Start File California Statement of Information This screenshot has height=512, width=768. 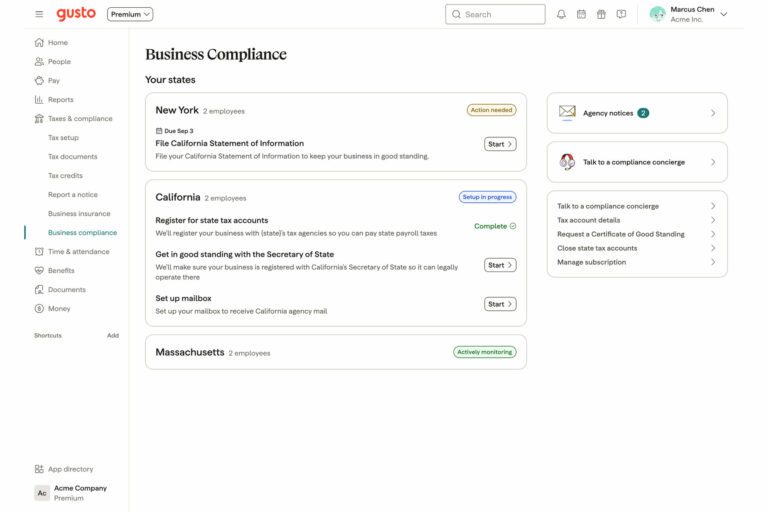[500, 144]
